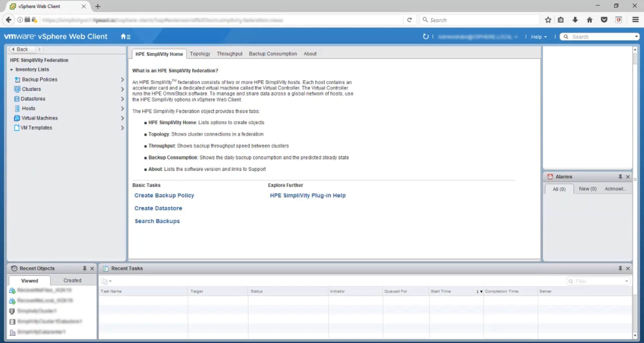Reload the browser page
This screenshot has width=644, height=343.
(410, 20)
